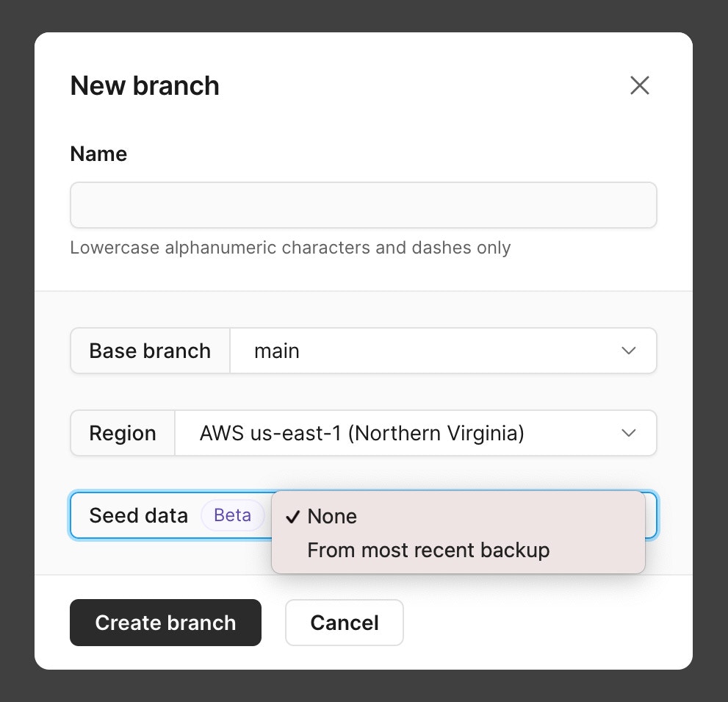This screenshot has width=728, height=702.
Task: Click the Cancel button
Action: 344,623
